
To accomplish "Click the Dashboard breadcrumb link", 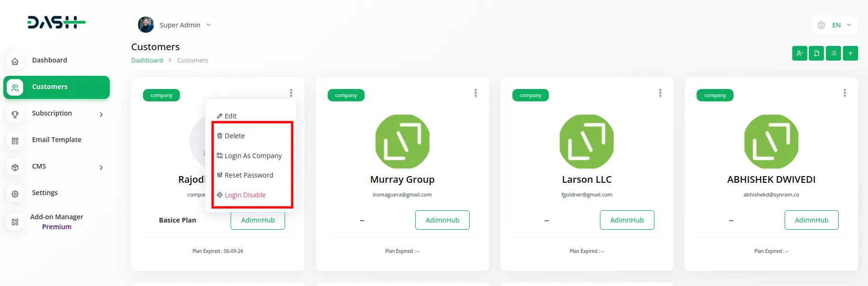I will pyautogui.click(x=147, y=61).
